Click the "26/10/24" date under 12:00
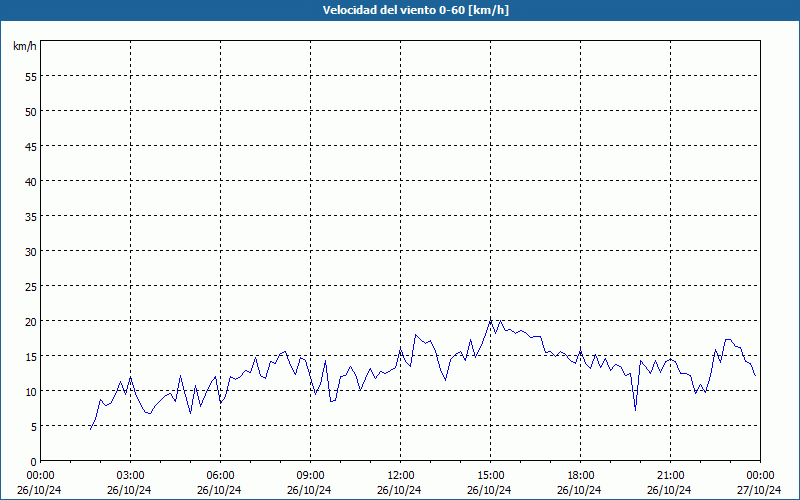This screenshot has height=500, width=800. pos(399,490)
